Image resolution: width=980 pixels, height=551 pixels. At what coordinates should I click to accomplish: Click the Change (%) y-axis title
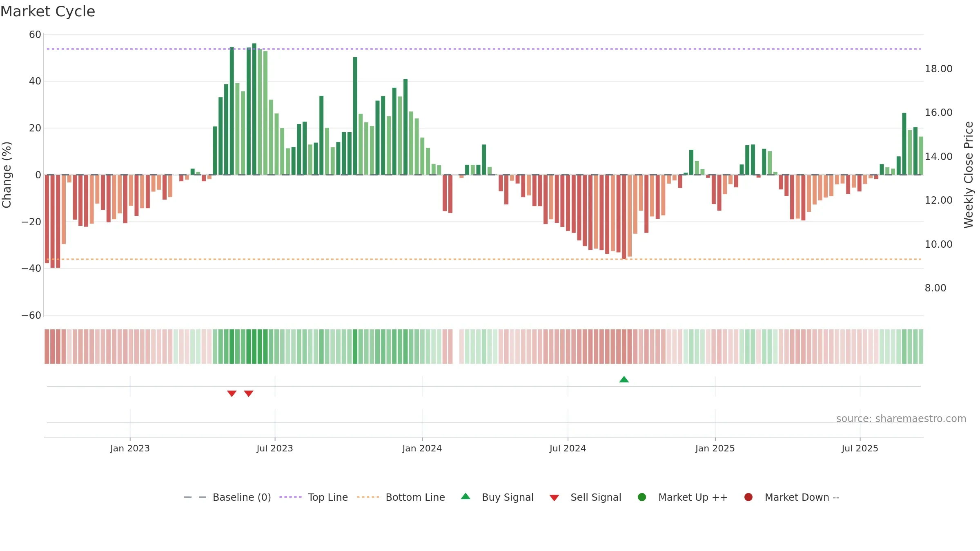(x=7, y=175)
